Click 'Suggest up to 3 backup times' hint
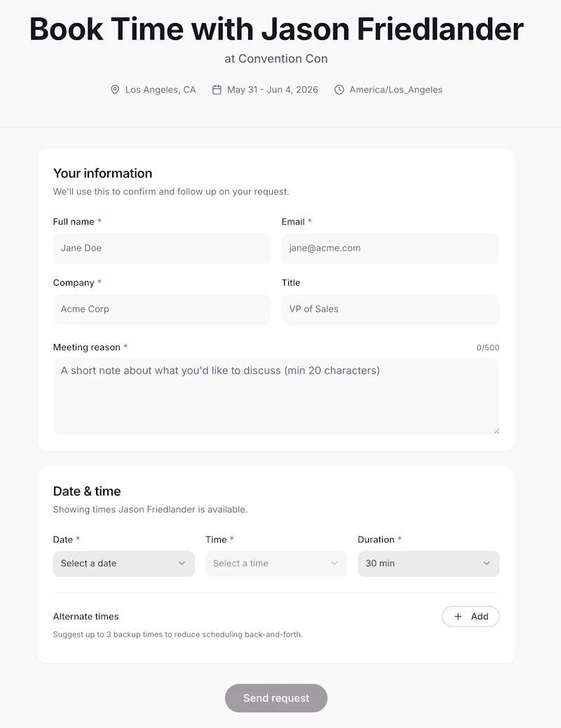This screenshot has width=561, height=728. click(x=178, y=634)
